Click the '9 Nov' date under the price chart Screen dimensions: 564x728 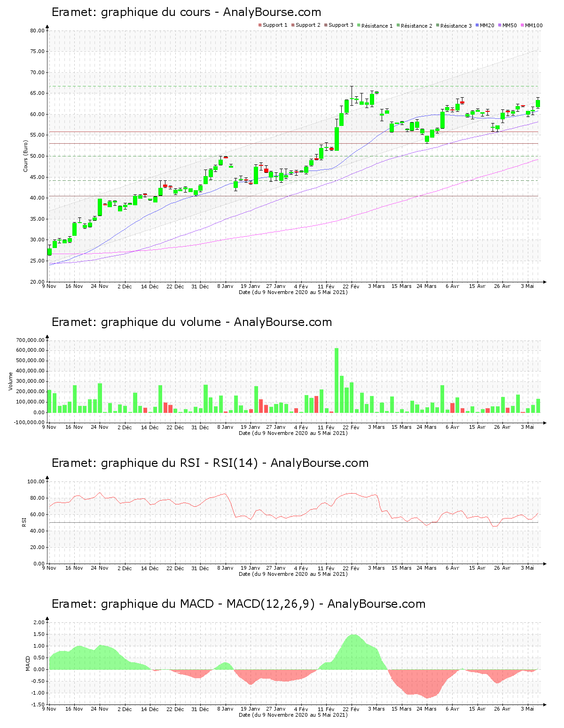pyautogui.click(x=49, y=286)
